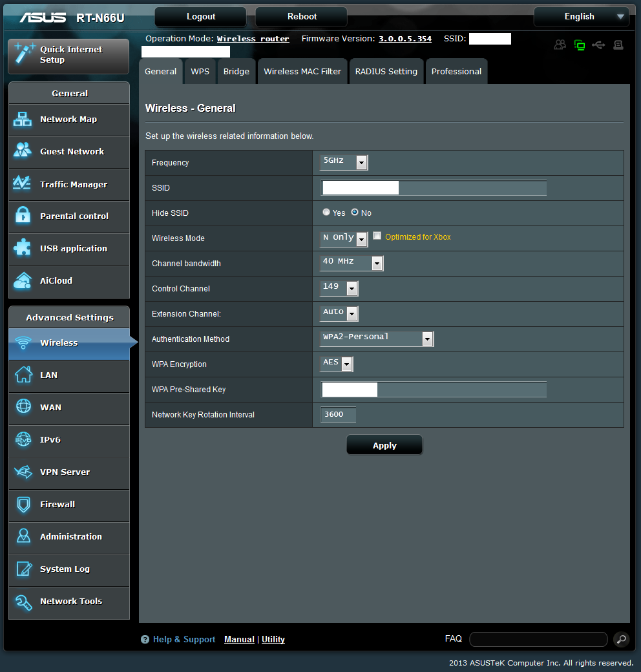Click the printer status icon in header
641x672 pixels.
click(x=618, y=45)
